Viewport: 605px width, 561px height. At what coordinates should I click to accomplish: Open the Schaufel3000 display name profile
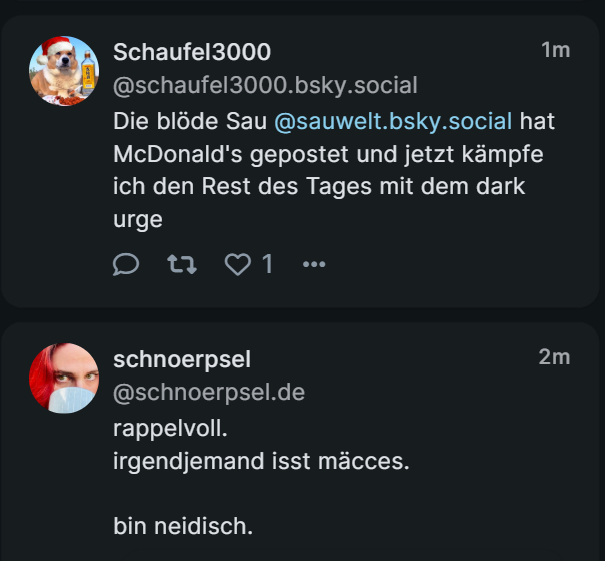click(x=192, y=51)
